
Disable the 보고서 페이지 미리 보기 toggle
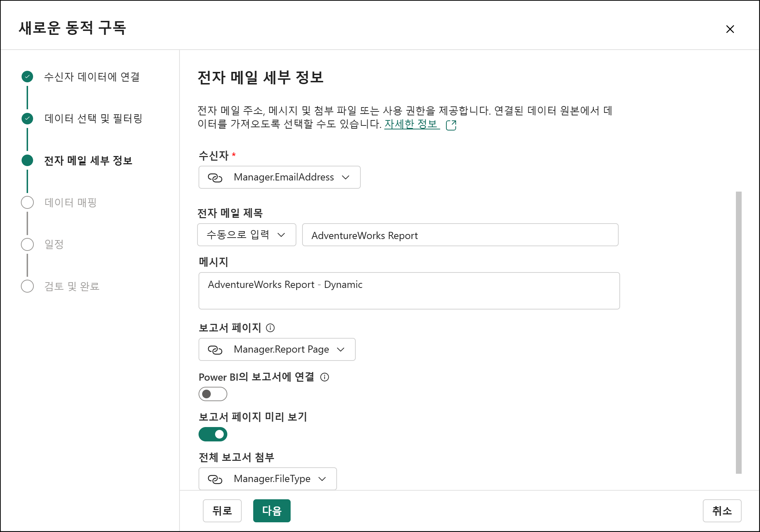tap(213, 434)
